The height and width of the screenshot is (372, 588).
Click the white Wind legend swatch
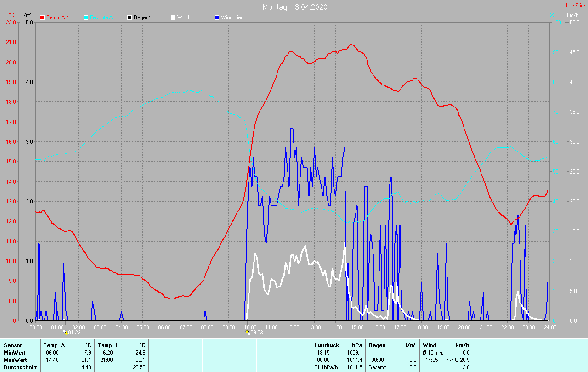tap(173, 17)
